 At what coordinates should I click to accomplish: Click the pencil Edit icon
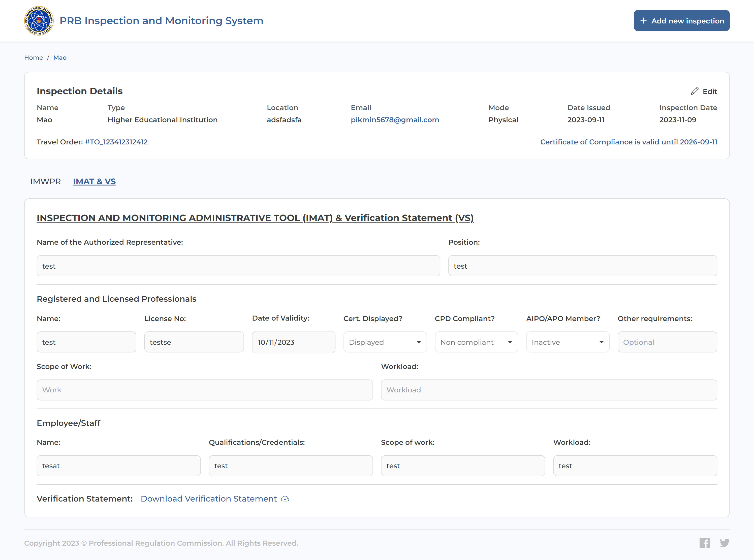694,91
